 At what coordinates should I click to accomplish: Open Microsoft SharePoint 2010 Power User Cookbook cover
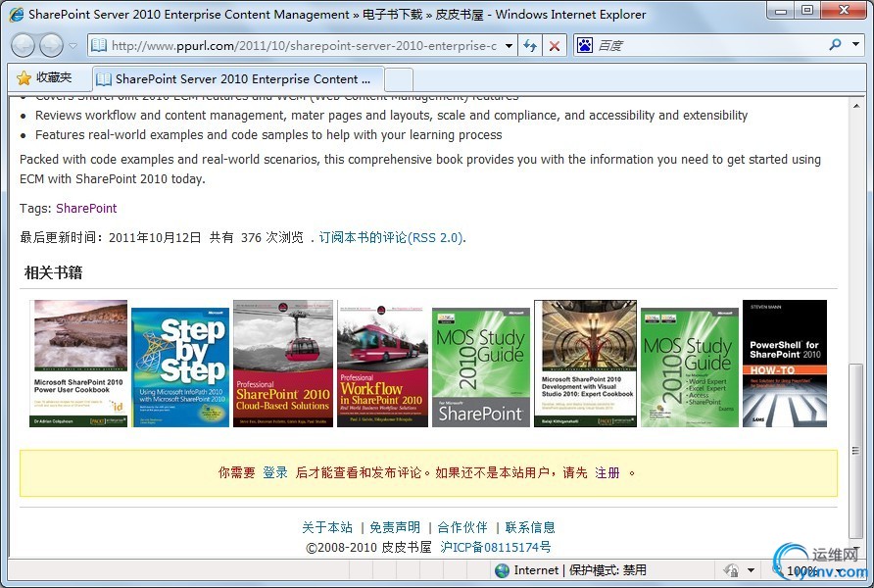point(78,364)
